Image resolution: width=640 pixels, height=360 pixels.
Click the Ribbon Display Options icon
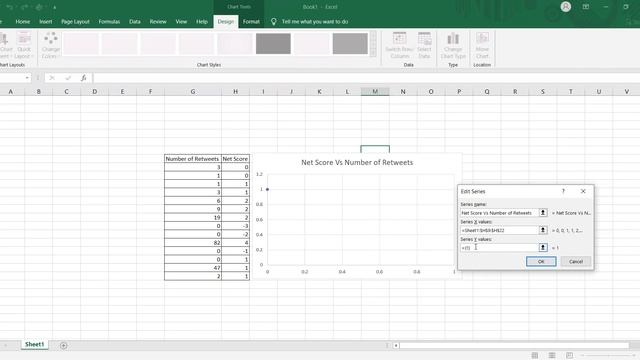pyautogui.click(x=586, y=7)
